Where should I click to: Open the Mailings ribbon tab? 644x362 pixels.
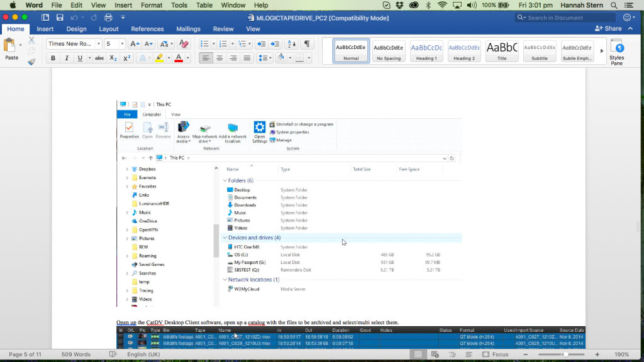[188, 29]
